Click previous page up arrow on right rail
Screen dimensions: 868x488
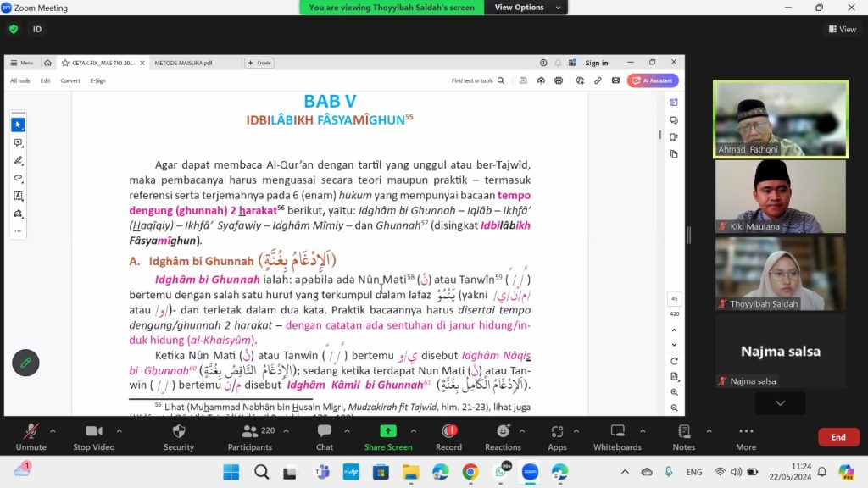(674, 330)
